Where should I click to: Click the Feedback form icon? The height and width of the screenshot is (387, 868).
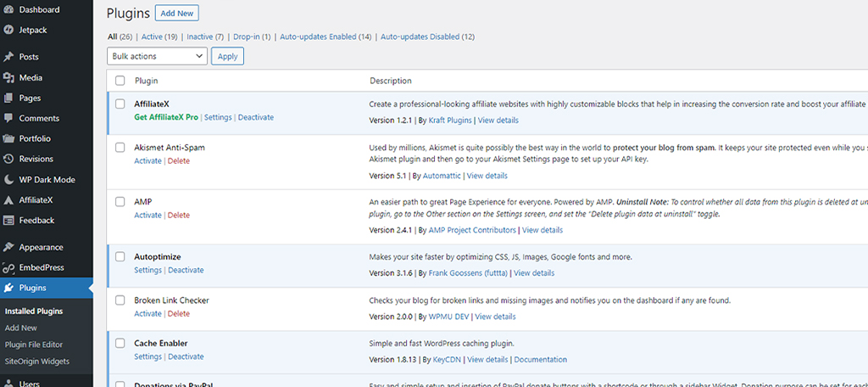(8, 220)
